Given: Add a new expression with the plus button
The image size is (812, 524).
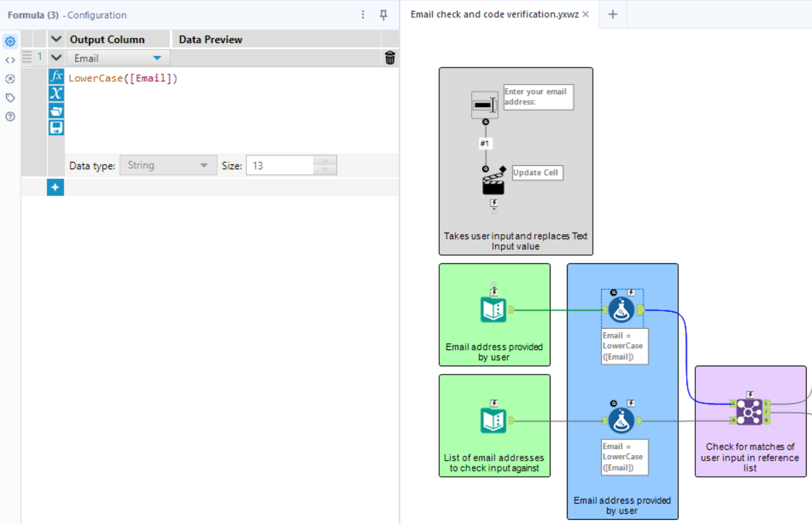Looking at the screenshot, I should [x=55, y=186].
